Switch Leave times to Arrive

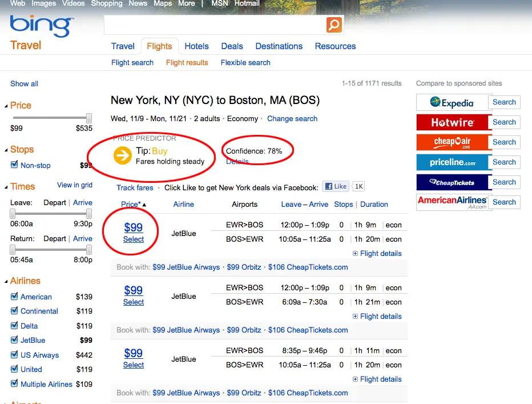coord(82,202)
